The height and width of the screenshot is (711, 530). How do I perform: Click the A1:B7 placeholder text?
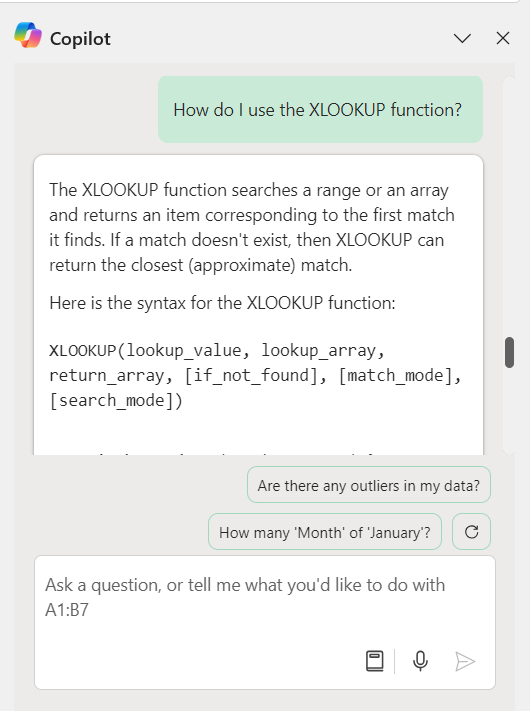tap(67, 610)
